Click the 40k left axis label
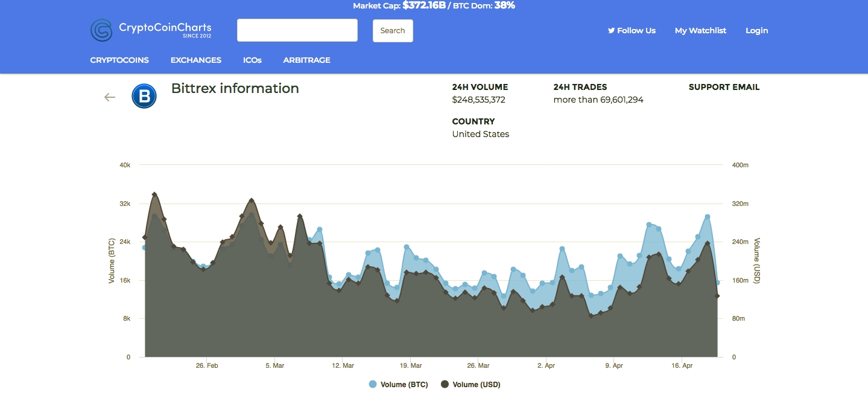 pyautogui.click(x=125, y=165)
